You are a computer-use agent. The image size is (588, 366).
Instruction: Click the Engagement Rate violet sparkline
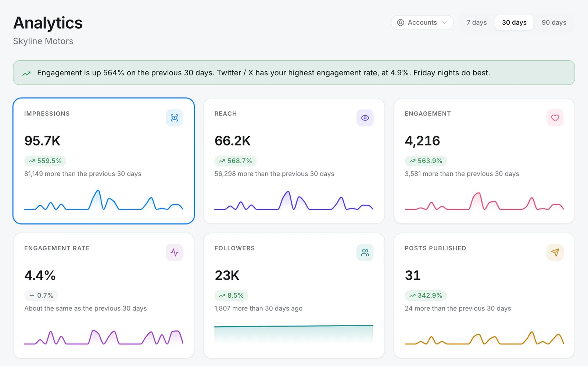point(104,337)
